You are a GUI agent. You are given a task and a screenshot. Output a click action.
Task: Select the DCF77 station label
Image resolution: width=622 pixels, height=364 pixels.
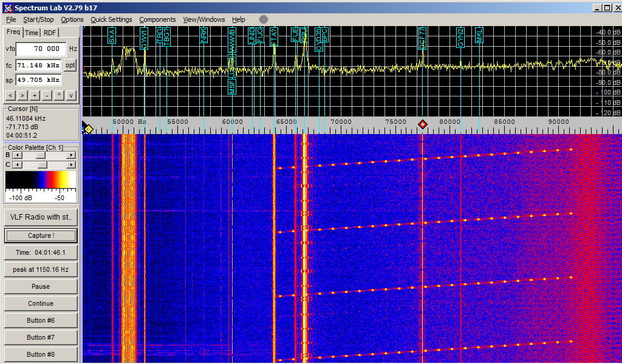coord(422,38)
